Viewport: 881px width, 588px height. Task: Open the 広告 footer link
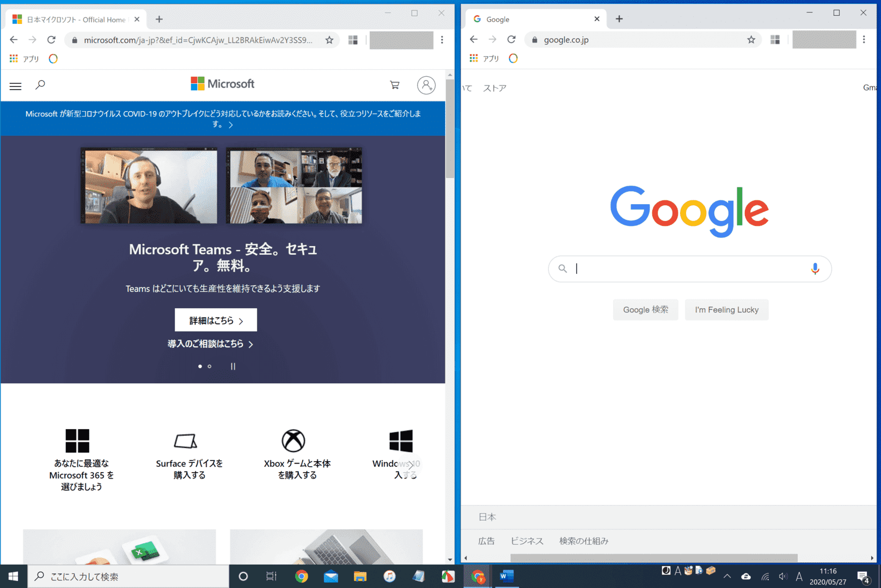coord(486,541)
